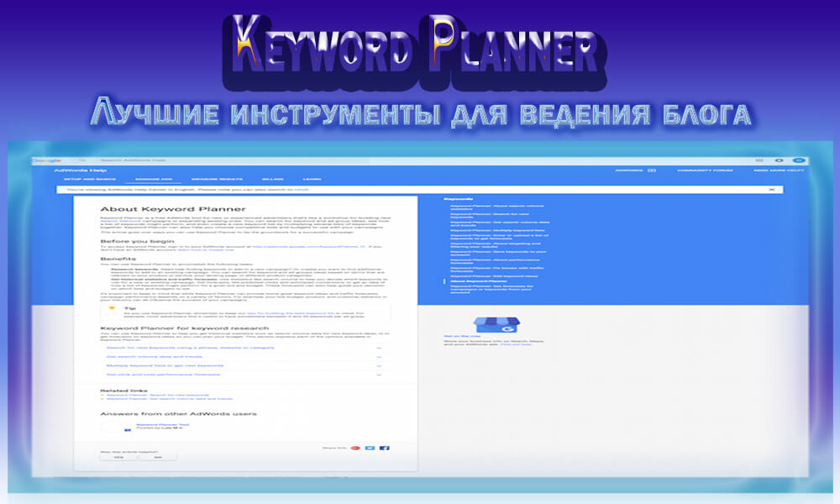Viewport: 840px width, 504px height.
Task: Open the AdWords link with external icon
Action: 635,171
